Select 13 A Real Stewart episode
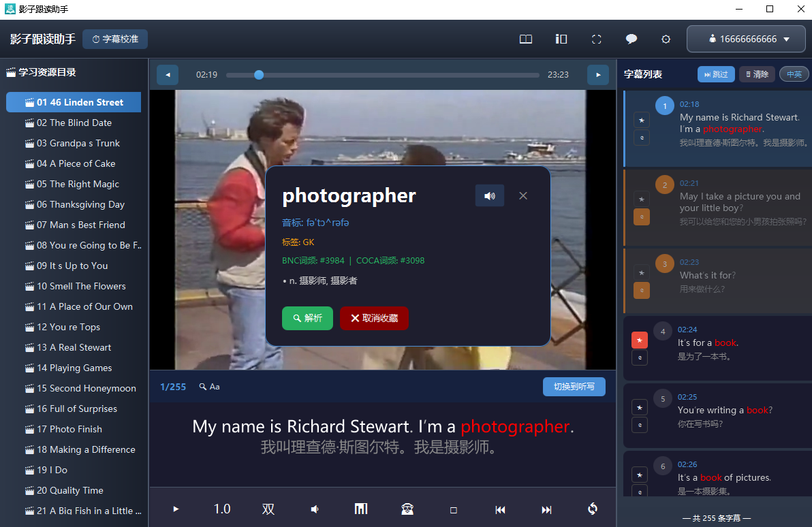This screenshot has width=812, height=527. (74, 347)
